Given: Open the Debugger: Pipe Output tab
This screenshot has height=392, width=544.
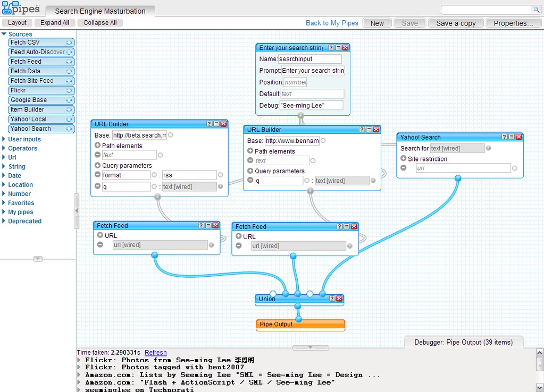Looking at the screenshot, I should point(463,342).
